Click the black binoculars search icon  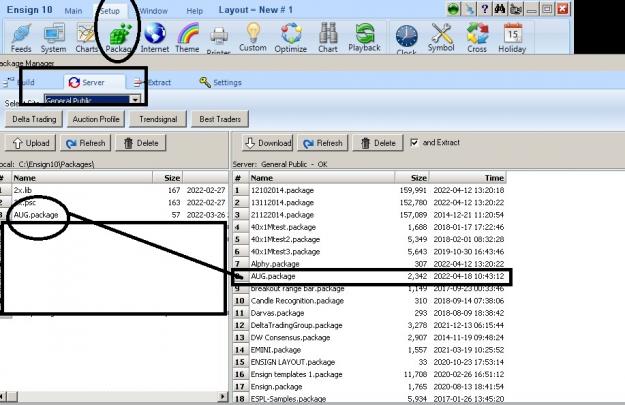pyautogui.click(x=500, y=9)
